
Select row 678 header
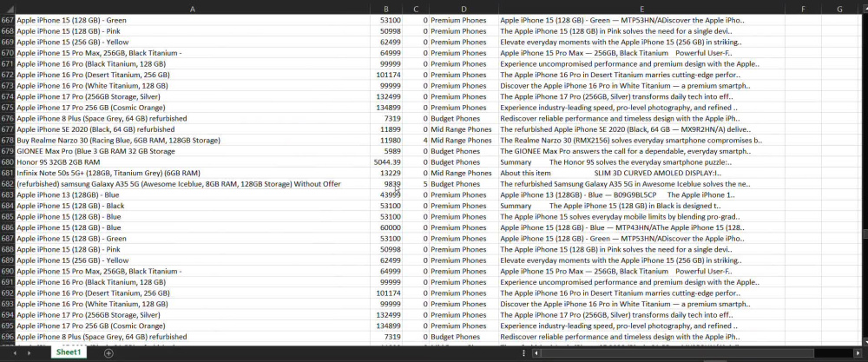(7, 141)
